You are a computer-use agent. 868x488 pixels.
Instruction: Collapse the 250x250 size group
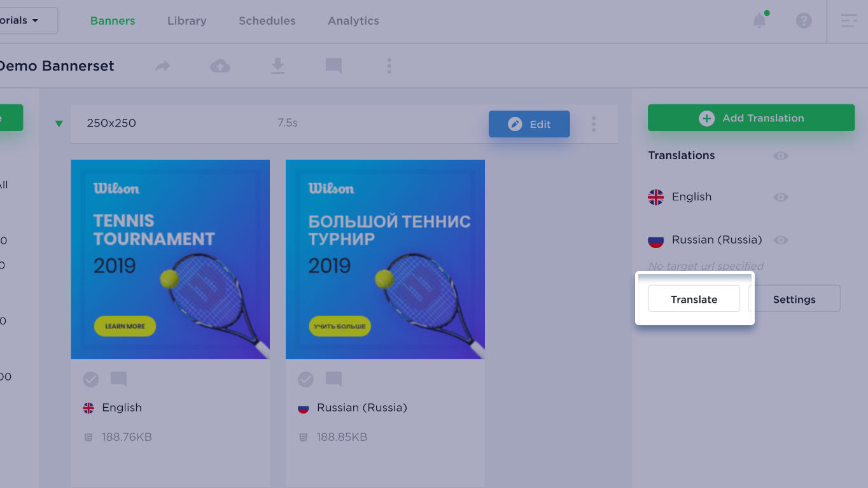[59, 123]
